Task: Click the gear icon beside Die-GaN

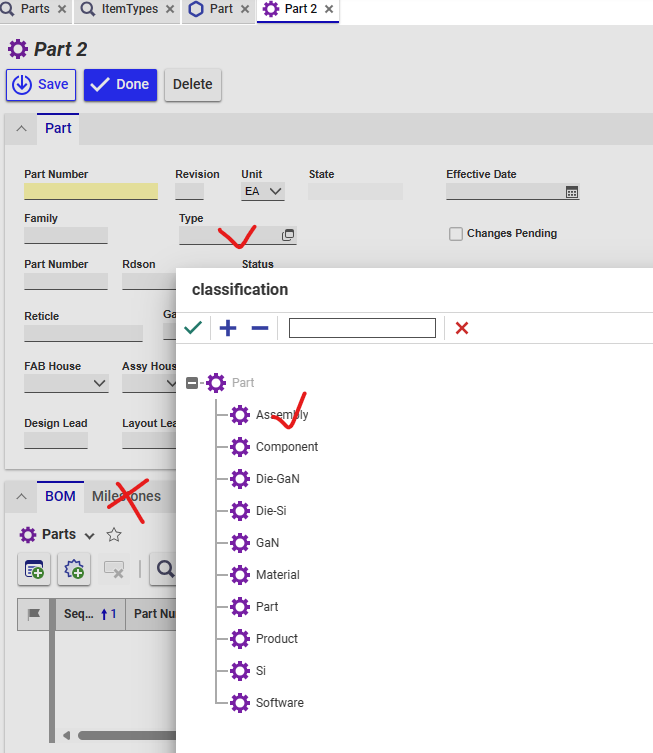Action: 240,479
